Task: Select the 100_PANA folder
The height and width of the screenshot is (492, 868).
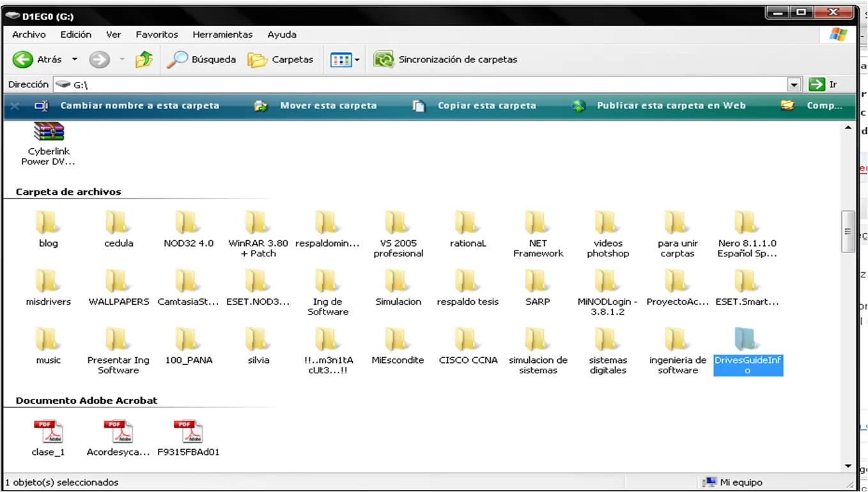Action: point(189,346)
